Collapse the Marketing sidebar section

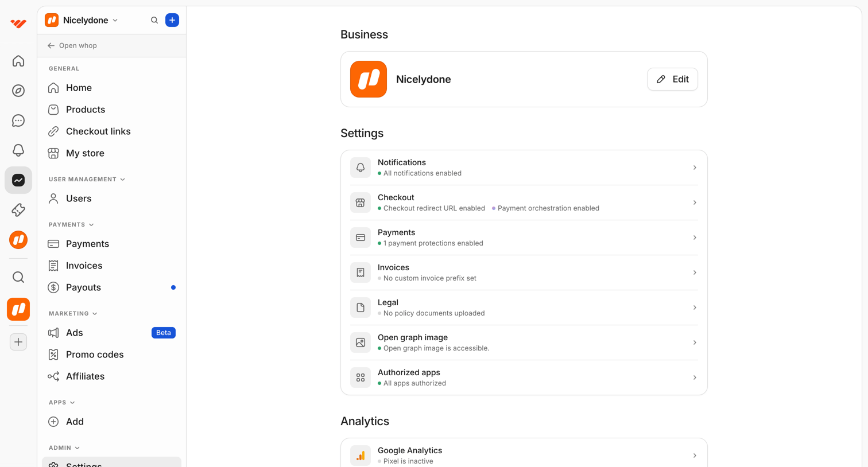73,314
